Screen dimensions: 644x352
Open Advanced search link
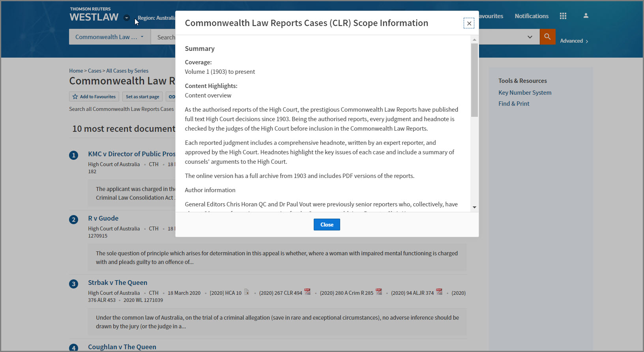coord(574,41)
